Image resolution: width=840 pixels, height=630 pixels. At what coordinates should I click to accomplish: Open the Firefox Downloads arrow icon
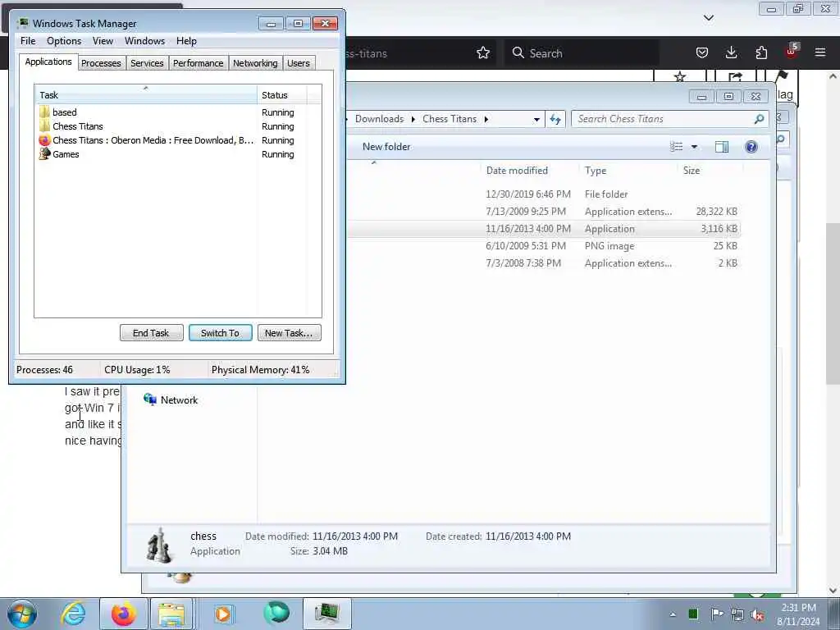(x=731, y=52)
